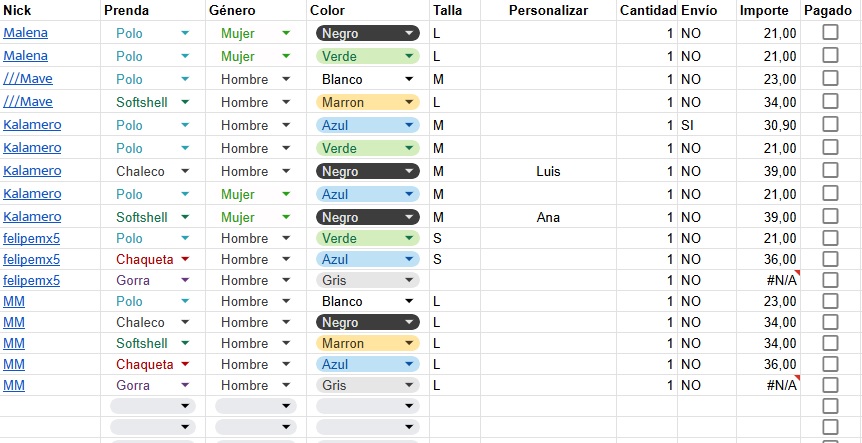Open the Gorra dropdown arrow in MM's row
The width and height of the screenshot is (862, 443).
point(185,385)
